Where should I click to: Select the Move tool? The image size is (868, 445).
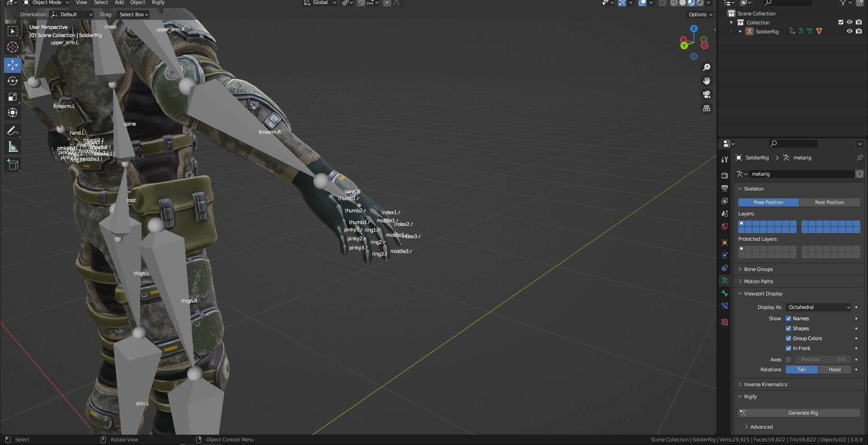13,65
